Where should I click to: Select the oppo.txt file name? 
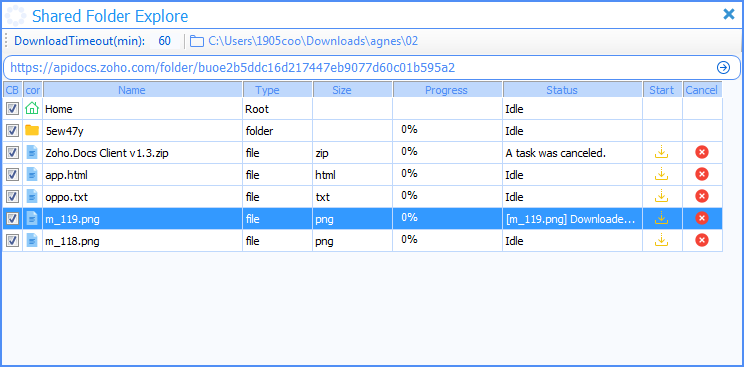[66, 197]
